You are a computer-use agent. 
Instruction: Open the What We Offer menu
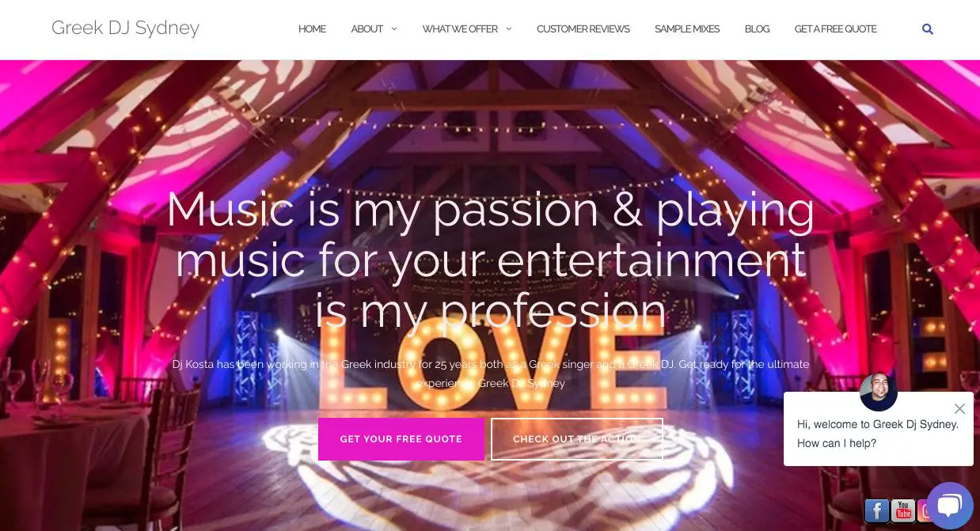[x=460, y=29]
